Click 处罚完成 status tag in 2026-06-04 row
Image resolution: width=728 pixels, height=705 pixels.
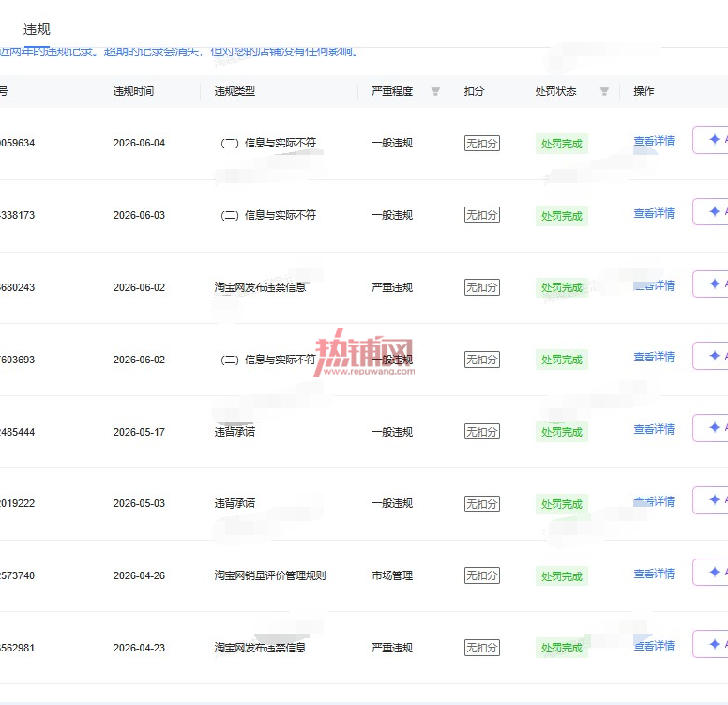[x=562, y=144]
